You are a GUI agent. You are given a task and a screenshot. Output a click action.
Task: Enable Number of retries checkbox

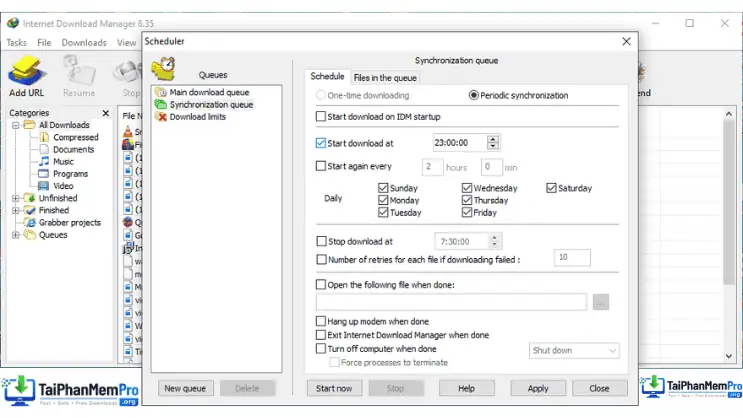click(x=321, y=260)
